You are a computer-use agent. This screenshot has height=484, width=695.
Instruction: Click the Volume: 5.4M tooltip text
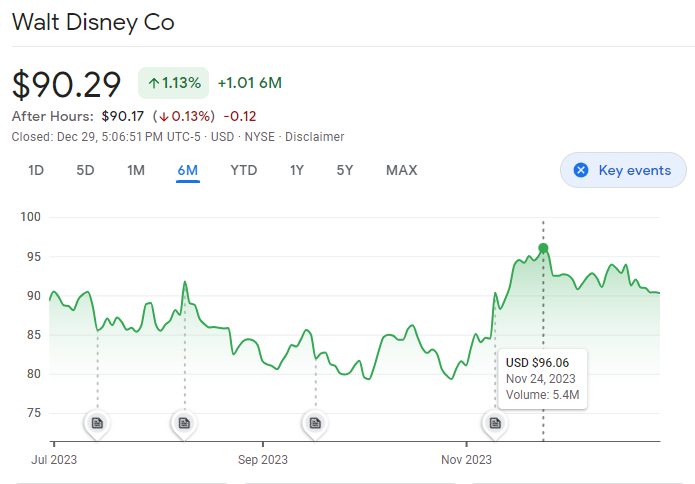[543, 395]
